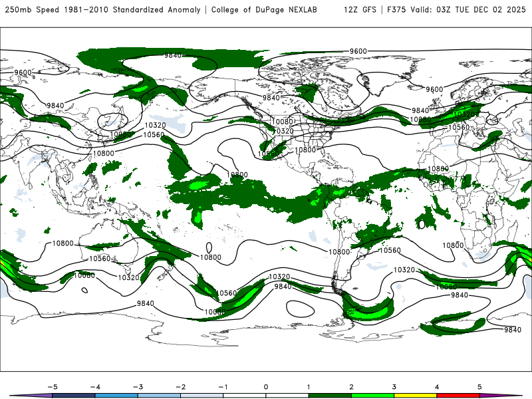The image size is (532, 399).
Task: Select the yellow 3 to 4 colorbar segment
Action: (416, 396)
